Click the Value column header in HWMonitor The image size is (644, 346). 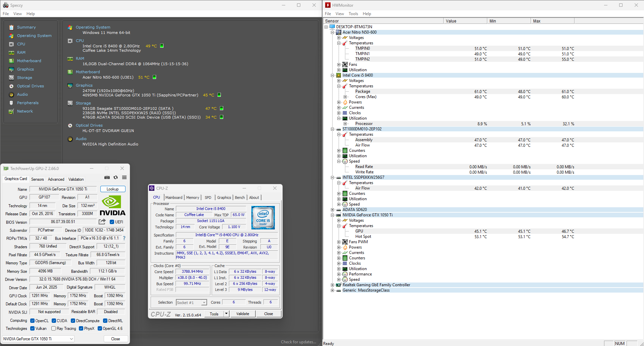point(465,21)
